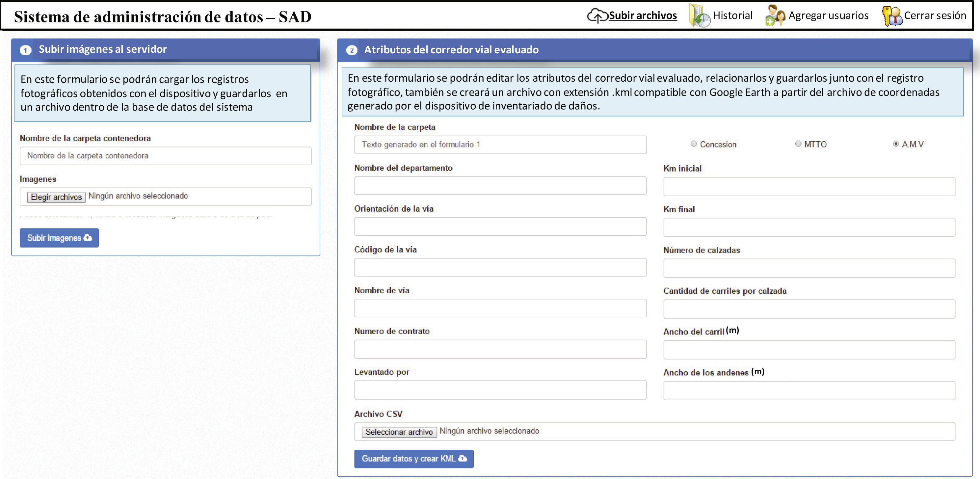Image resolution: width=980 pixels, height=479 pixels.
Task: Click the Cerrar sesión keys icon
Action: [x=891, y=16]
